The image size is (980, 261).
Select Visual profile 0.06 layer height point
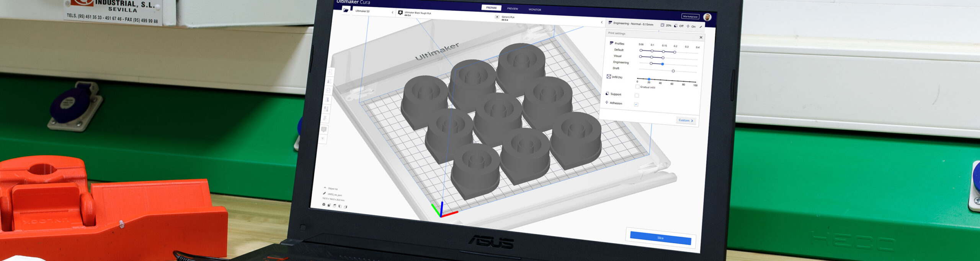pyautogui.click(x=640, y=57)
